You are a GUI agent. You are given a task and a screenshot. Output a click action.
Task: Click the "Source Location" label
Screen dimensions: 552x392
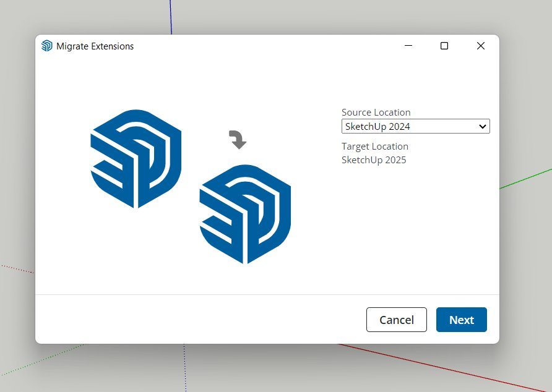[376, 113]
